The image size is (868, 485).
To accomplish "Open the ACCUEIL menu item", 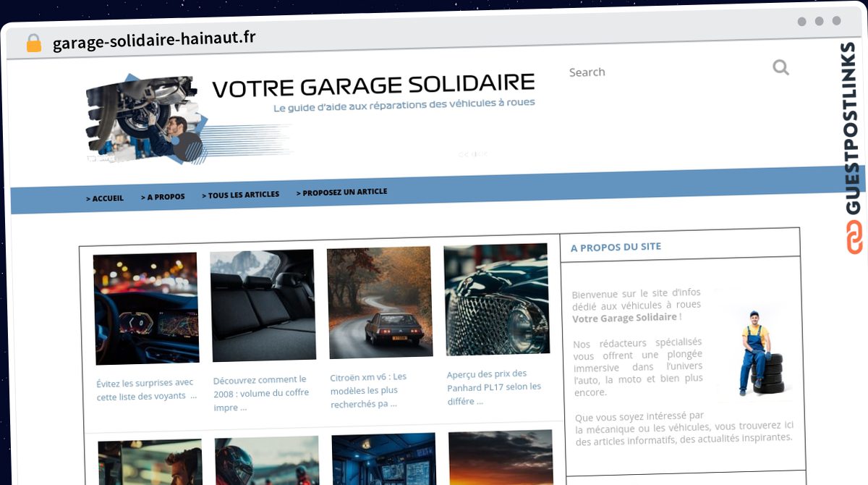I will point(104,198).
